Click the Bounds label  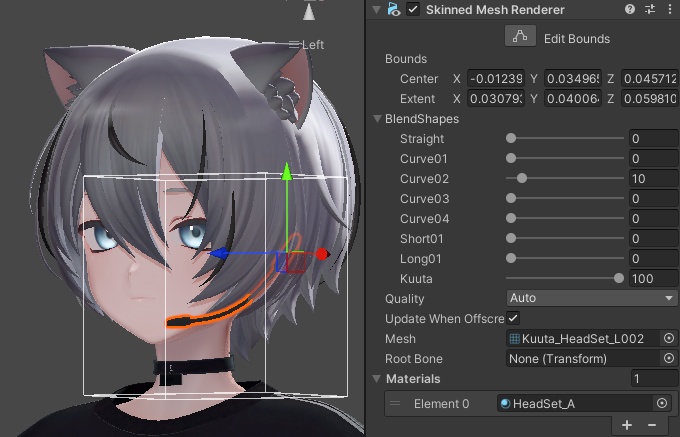click(406, 59)
